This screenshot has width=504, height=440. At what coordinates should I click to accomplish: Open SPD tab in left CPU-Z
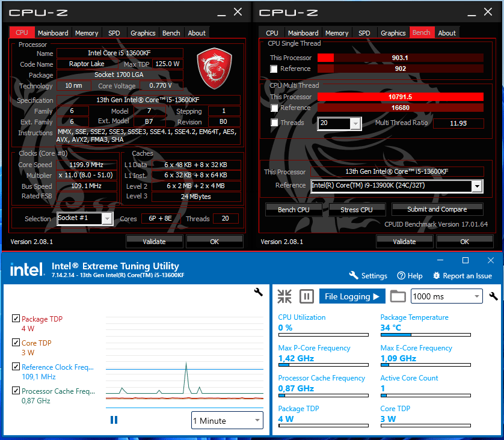pyautogui.click(x=114, y=33)
